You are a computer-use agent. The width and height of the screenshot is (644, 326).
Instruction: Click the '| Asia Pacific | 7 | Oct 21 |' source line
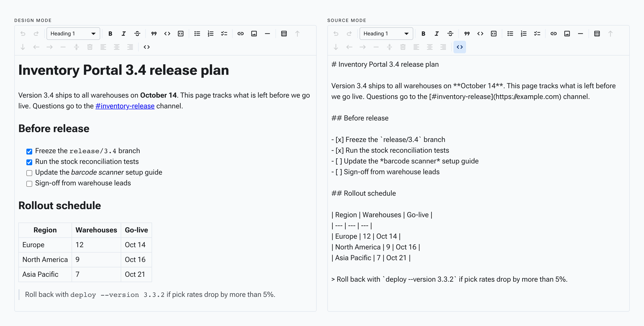coord(371,258)
